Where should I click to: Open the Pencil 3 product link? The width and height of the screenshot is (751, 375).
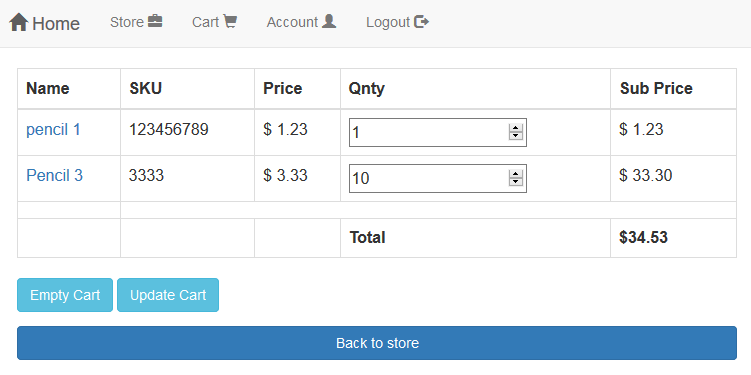tap(55, 175)
